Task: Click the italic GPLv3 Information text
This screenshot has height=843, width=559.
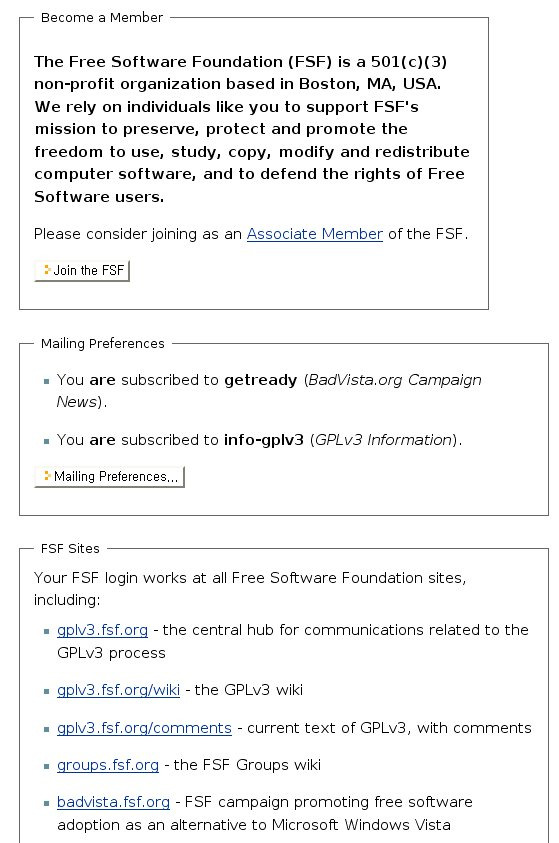Action: coord(383,440)
